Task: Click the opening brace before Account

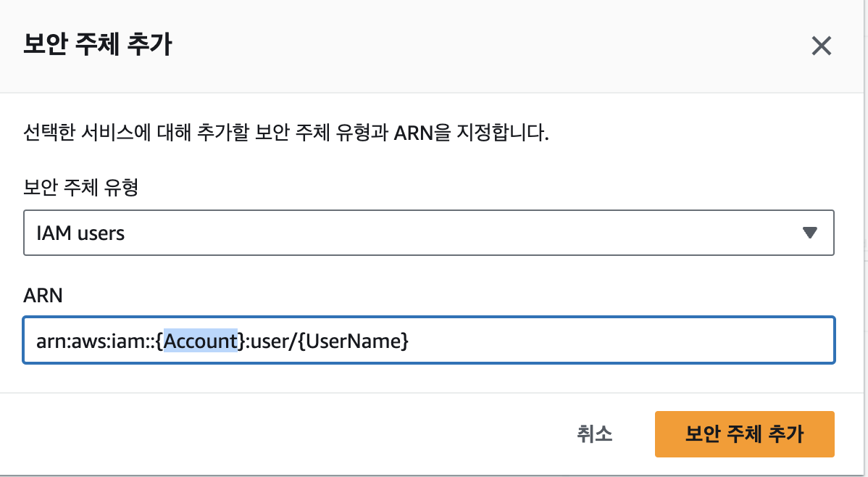Action: (x=160, y=339)
